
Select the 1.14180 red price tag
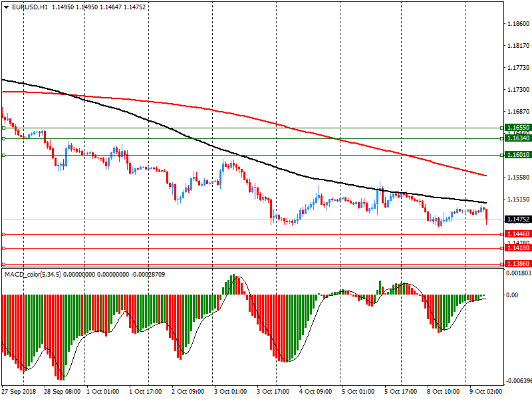click(517, 248)
